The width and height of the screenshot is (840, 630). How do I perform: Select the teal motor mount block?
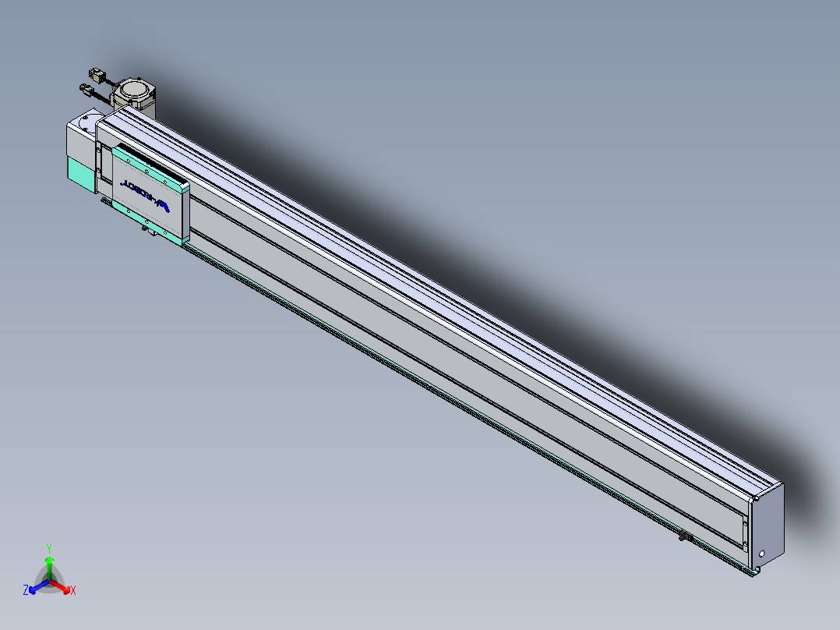click(x=81, y=174)
